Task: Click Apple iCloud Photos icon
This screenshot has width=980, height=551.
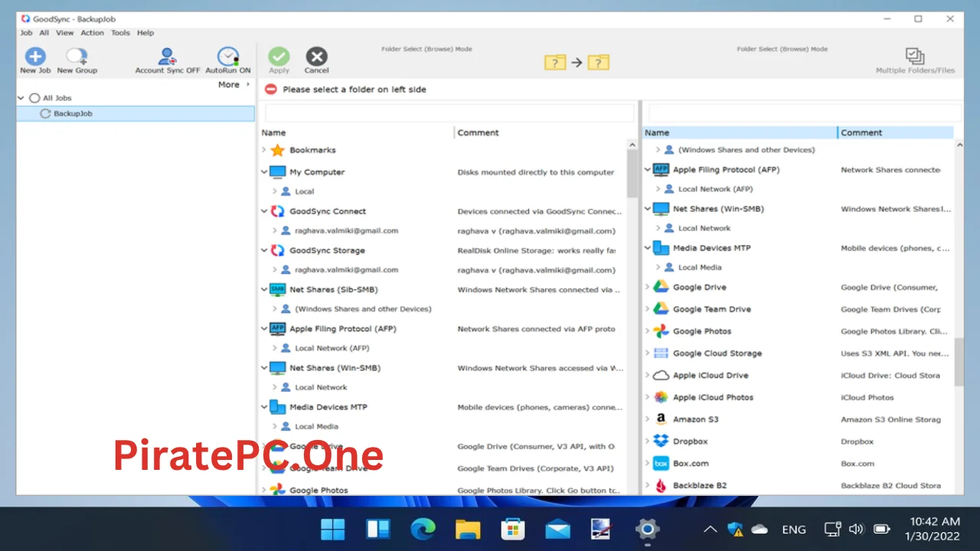Action: tap(661, 397)
